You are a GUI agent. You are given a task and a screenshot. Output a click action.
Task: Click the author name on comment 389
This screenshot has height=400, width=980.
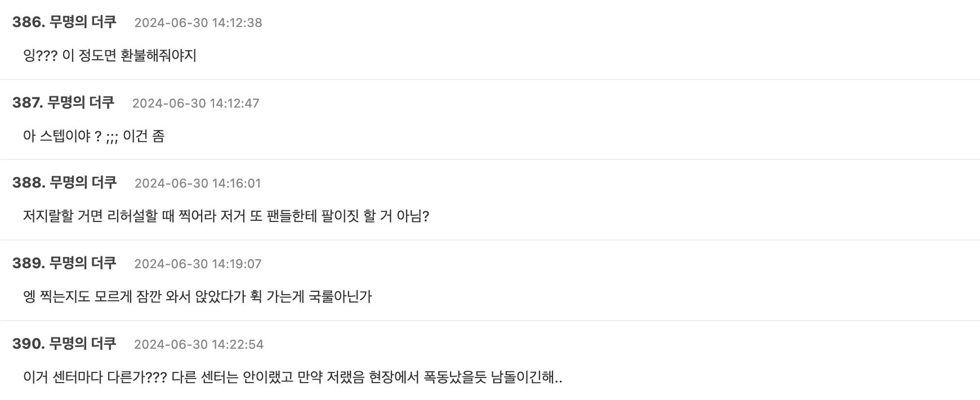(x=83, y=263)
